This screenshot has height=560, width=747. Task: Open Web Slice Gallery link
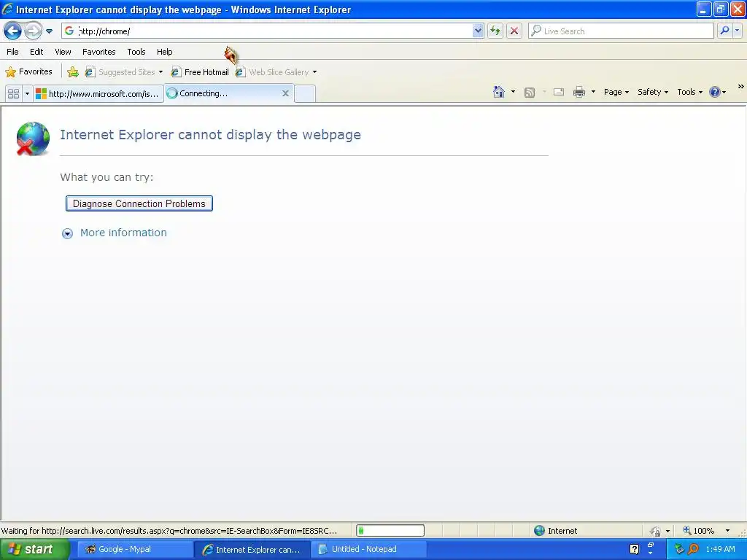click(x=273, y=72)
